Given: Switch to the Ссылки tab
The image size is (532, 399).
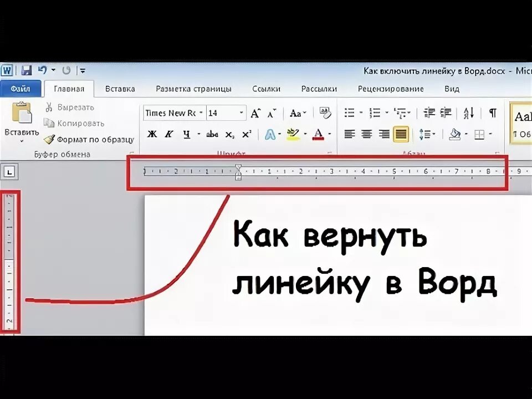Looking at the screenshot, I should (x=267, y=89).
